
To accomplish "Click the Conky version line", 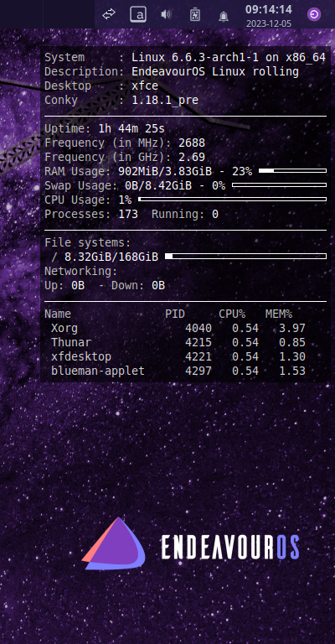I will click(x=121, y=101).
